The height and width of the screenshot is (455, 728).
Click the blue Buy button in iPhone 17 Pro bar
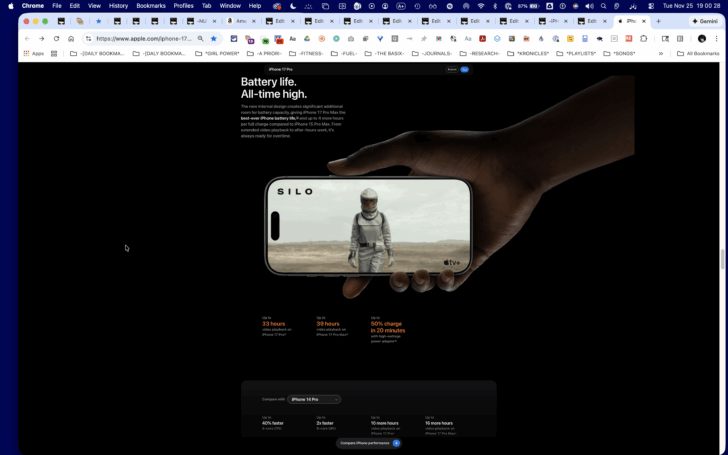[x=464, y=70]
